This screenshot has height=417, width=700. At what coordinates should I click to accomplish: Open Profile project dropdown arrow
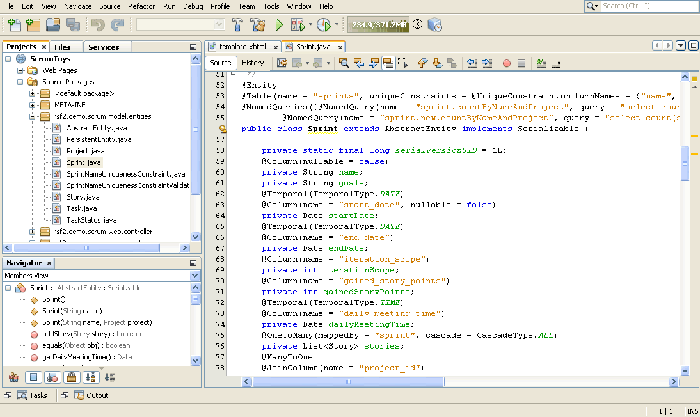pos(337,25)
